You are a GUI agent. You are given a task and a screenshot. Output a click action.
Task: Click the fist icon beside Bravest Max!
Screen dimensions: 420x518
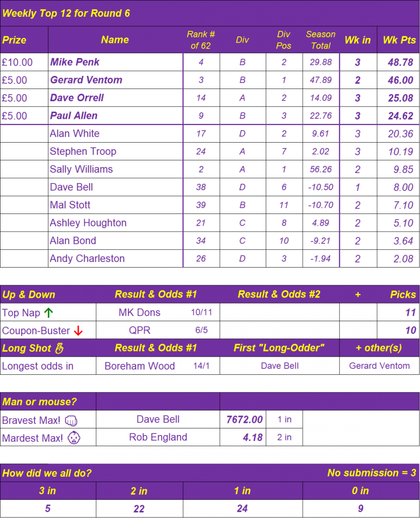point(71,420)
